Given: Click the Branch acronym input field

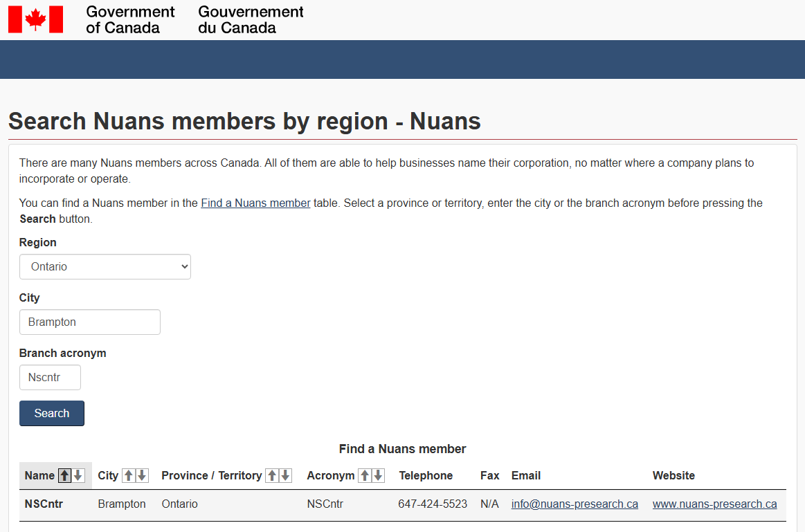Looking at the screenshot, I should pos(50,378).
